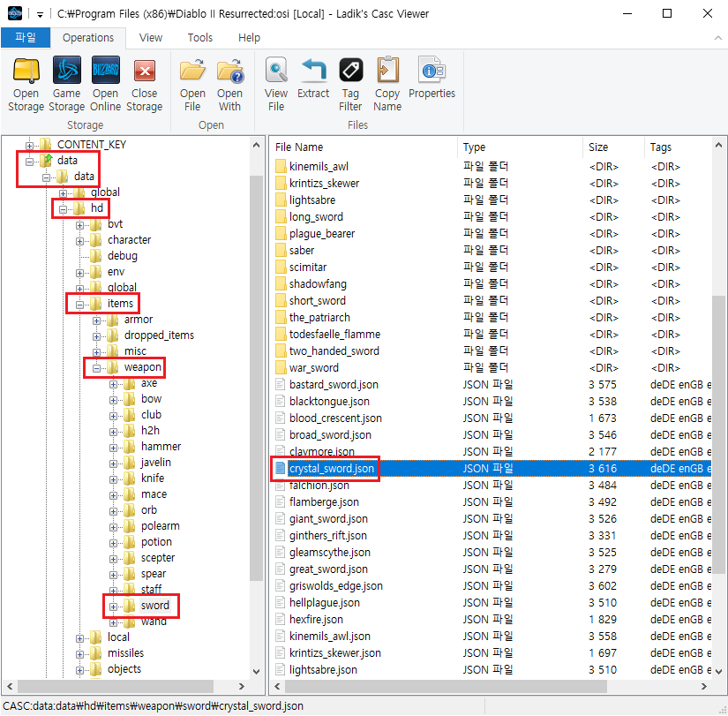Select the dropped_items folder in tree

tap(159, 335)
